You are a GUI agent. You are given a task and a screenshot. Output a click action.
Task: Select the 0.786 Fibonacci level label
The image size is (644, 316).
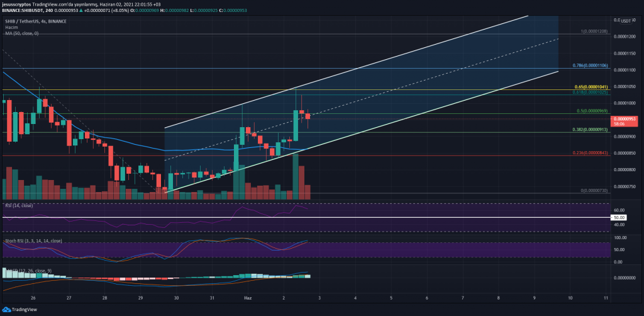point(600,65)
